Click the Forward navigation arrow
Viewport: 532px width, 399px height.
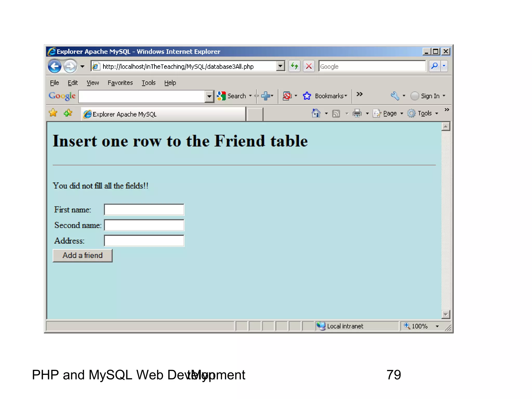[70, 66]
